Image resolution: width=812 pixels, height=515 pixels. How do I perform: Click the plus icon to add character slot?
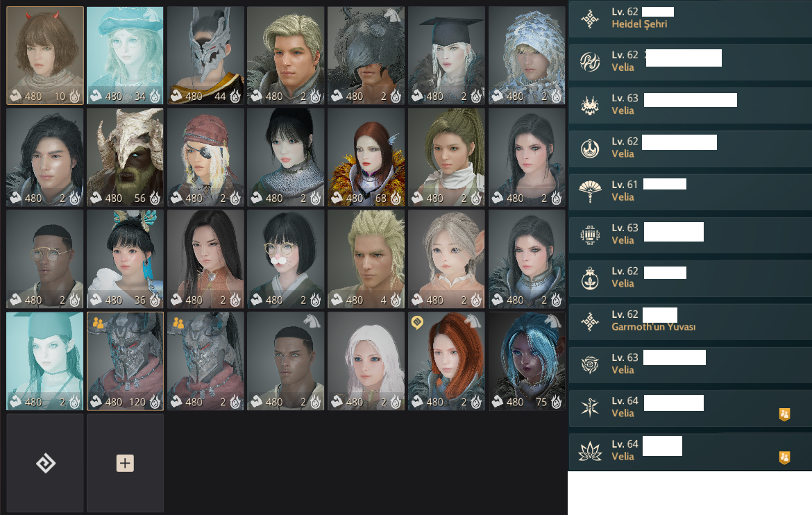(x=125, y=463)
